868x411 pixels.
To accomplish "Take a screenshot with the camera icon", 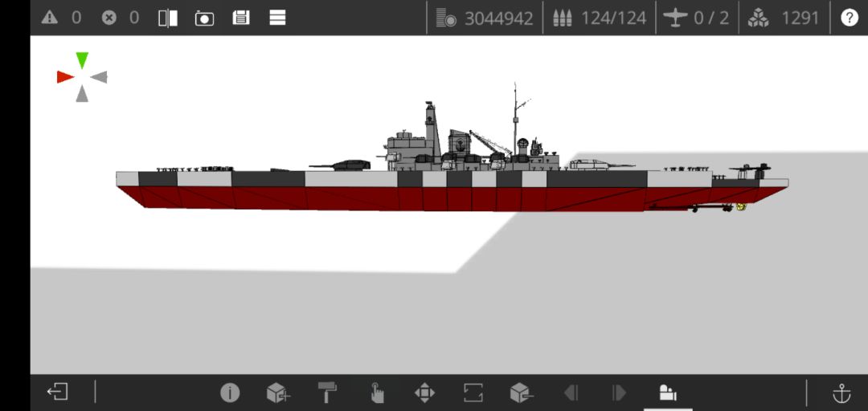I will (204, 18).
